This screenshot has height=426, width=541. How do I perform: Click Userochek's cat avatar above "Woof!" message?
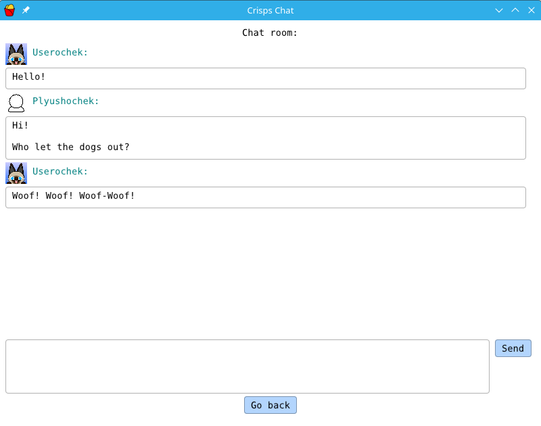point(16,173)
